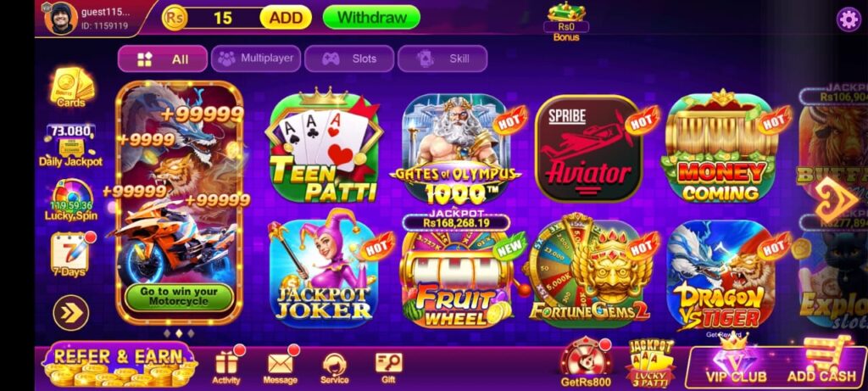This screenshot has height=391, width=868.
Task: Open the Teen Patti game tile
Action: coord(324,147)
